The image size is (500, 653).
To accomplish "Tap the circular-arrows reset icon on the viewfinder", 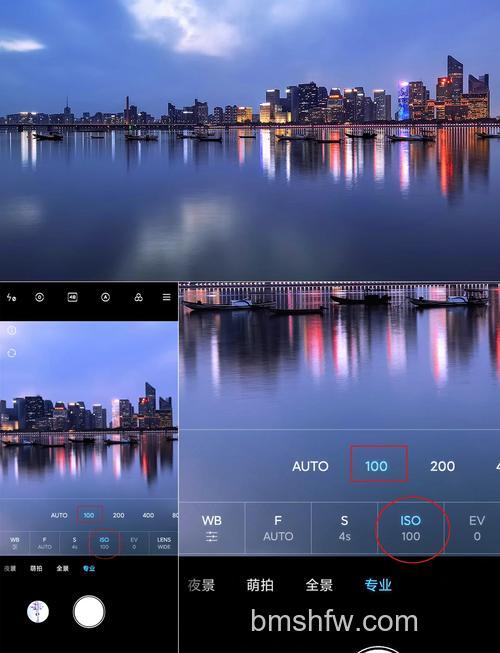I will coord(12,353).
